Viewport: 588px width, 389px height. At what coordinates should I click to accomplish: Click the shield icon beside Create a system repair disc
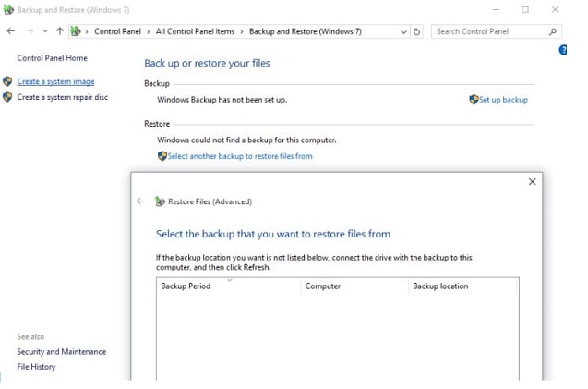coord(7,97)
